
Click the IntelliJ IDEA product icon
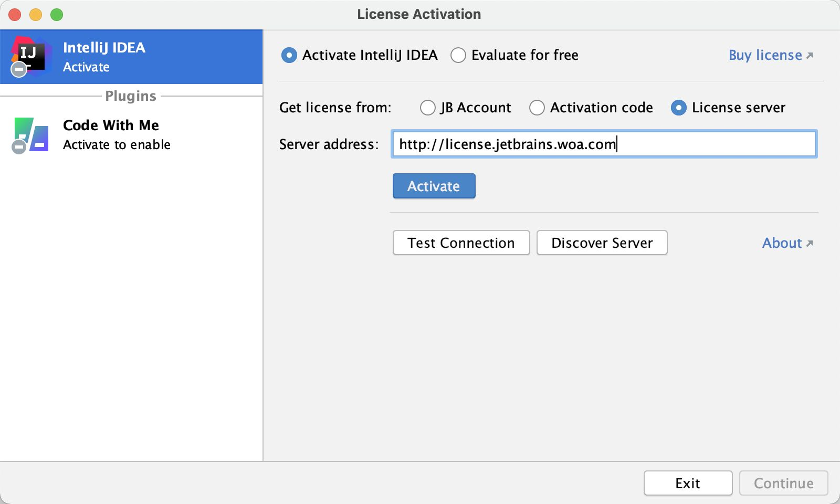coord(31,55)
